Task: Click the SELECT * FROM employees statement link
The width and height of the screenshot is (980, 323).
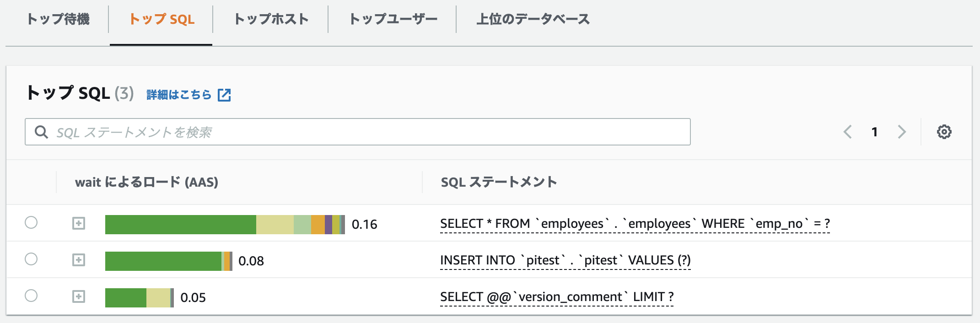Action: click(x=635, y=224)
